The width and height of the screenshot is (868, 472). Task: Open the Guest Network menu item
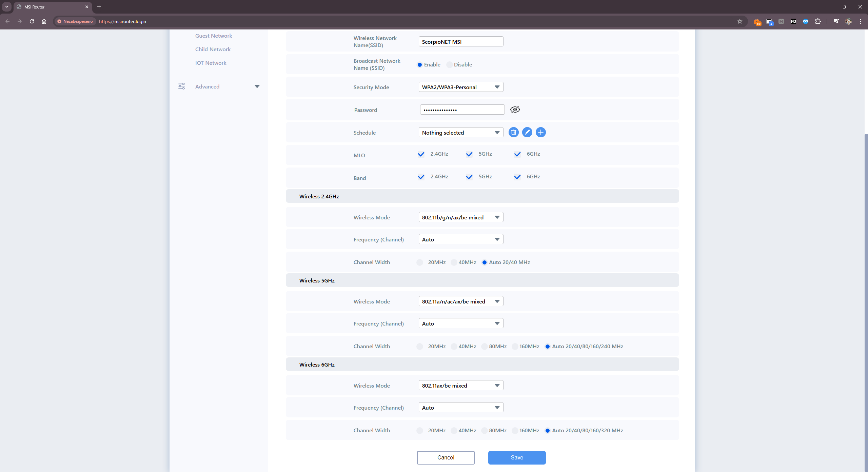[x=213, y=36]
